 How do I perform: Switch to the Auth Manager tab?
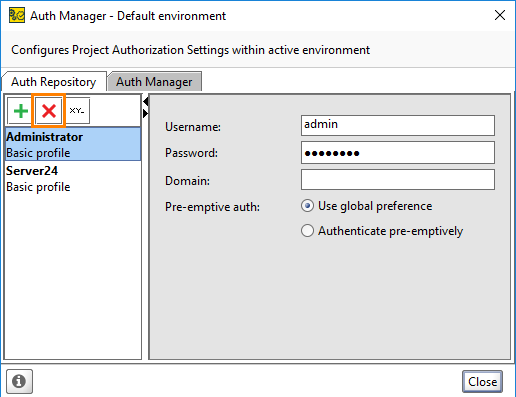(x=154, y=82)
